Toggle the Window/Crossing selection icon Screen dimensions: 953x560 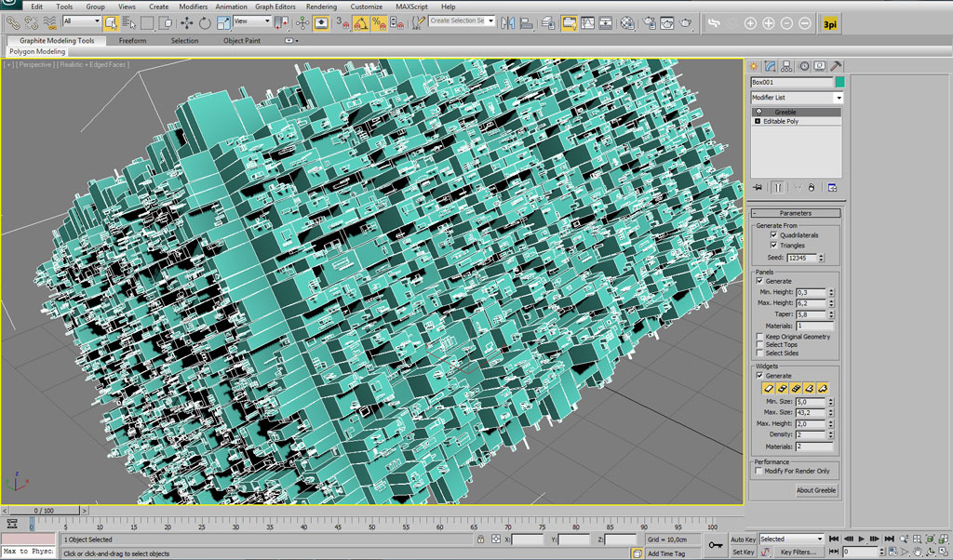point(166,23)
